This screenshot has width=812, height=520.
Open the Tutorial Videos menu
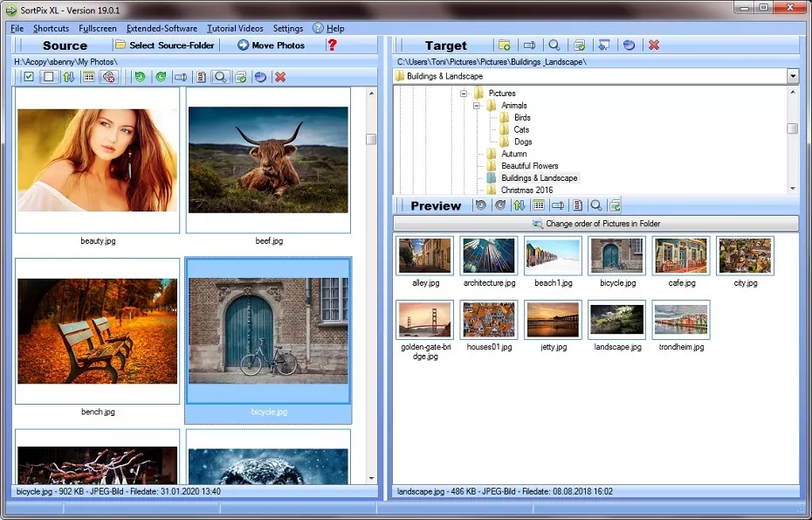pos(234,28)
